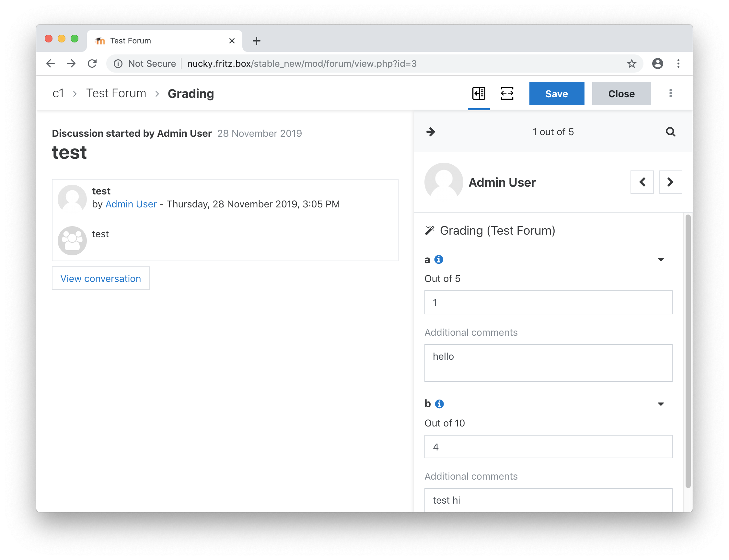Open the grader more options menu
729x560 pixels.
[670, 93]
